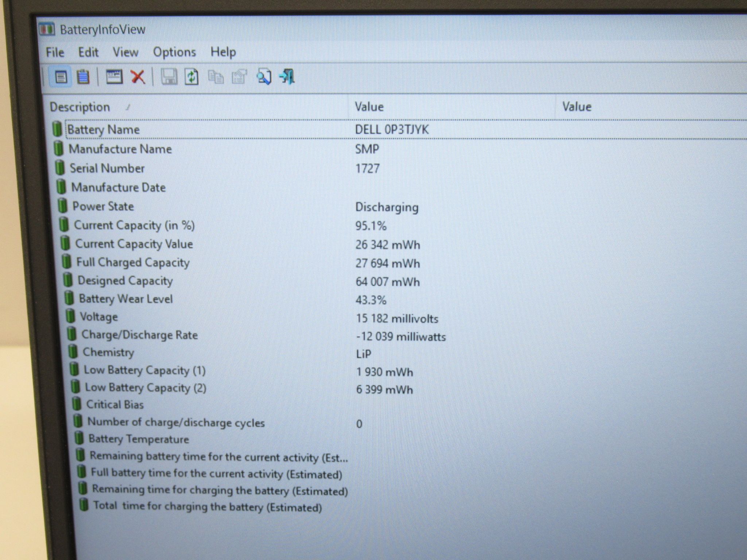Click the battery icon beside Power State

tap(63, 206)
